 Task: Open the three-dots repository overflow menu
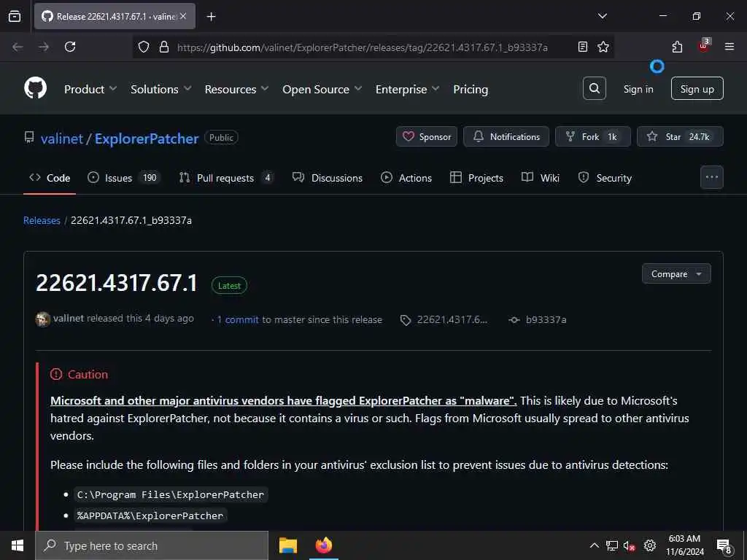tap(712, 177)
